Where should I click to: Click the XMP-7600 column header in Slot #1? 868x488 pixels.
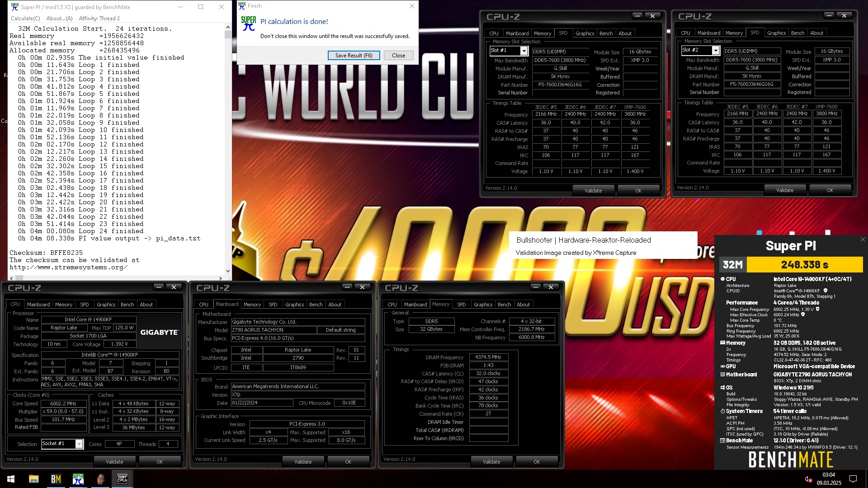coord(635,108)
